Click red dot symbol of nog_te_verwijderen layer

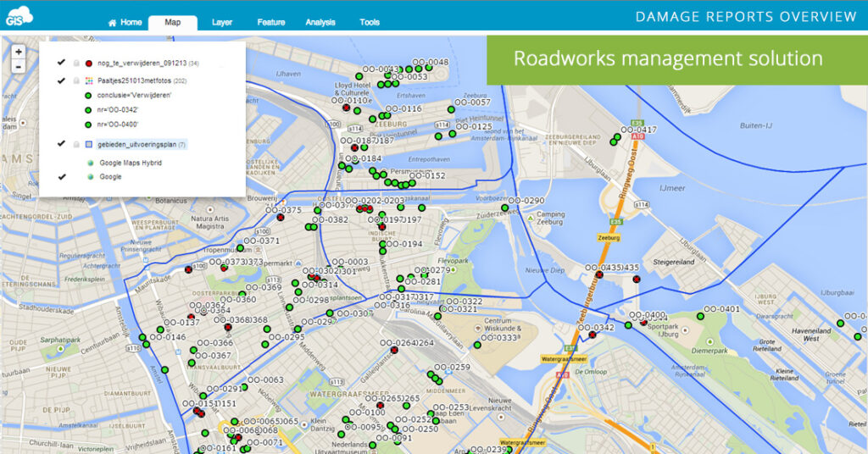click(88, 64)
